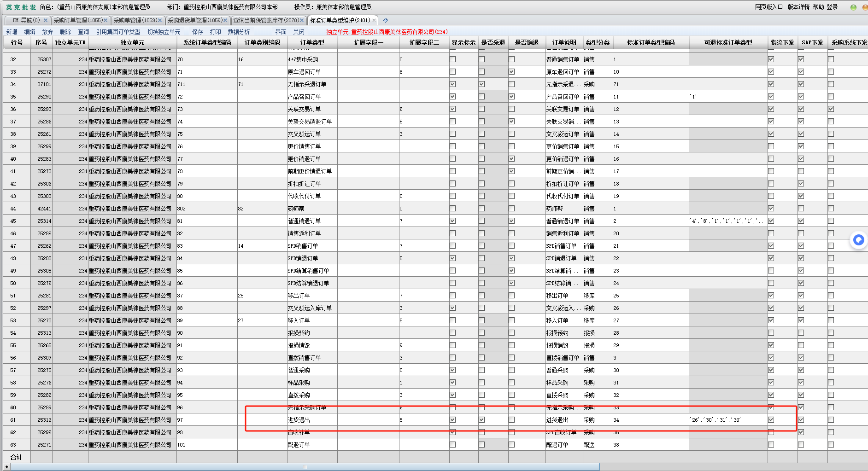Toggle 物流下发 checkbox for 配退订单 row
The width and height of the screenshot is (868, 471).
coord(771,445)
